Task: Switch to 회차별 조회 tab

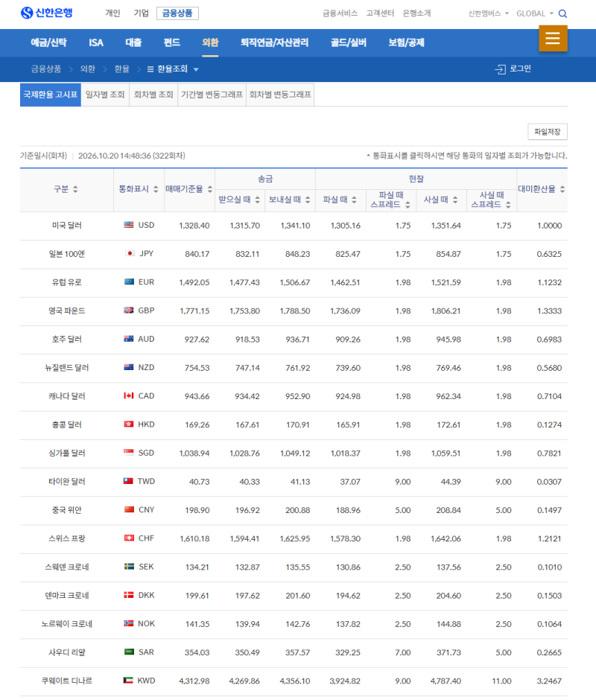Action: (x=153, y=95)
